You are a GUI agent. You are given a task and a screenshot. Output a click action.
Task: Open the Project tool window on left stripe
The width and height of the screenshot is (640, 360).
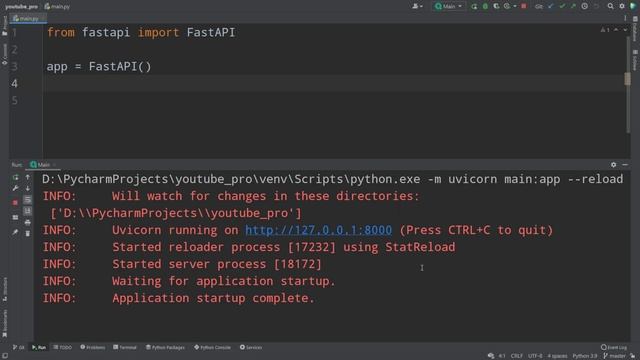coord(4,26)
